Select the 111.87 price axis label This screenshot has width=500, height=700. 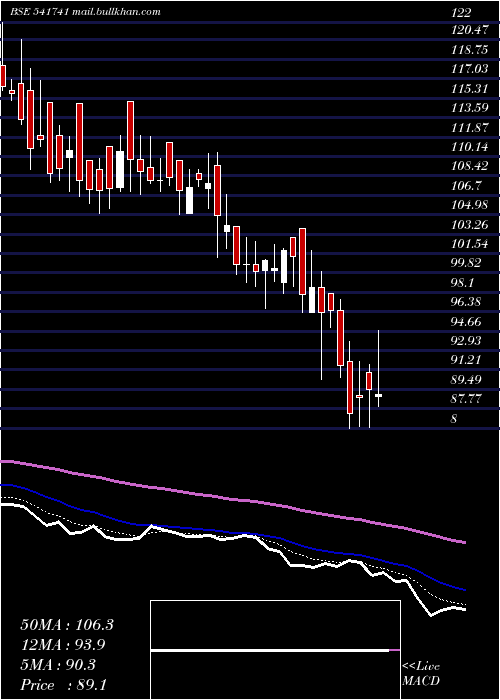tap(469, 127)
